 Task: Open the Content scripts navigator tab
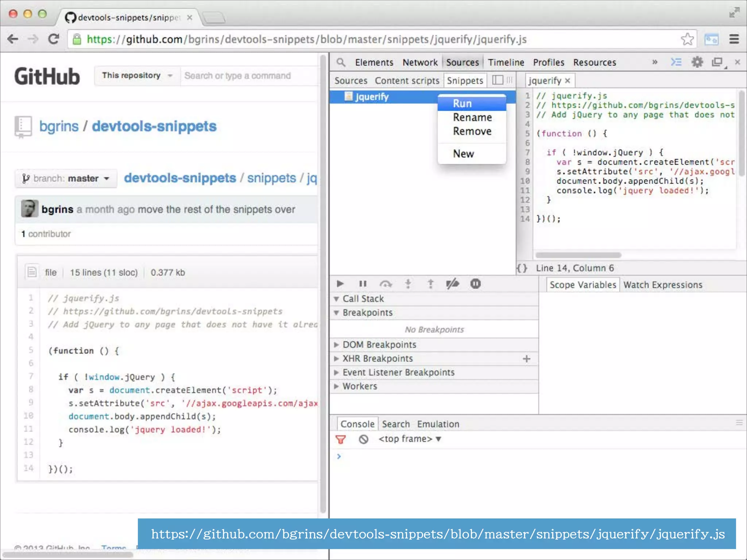coord(407,81)
